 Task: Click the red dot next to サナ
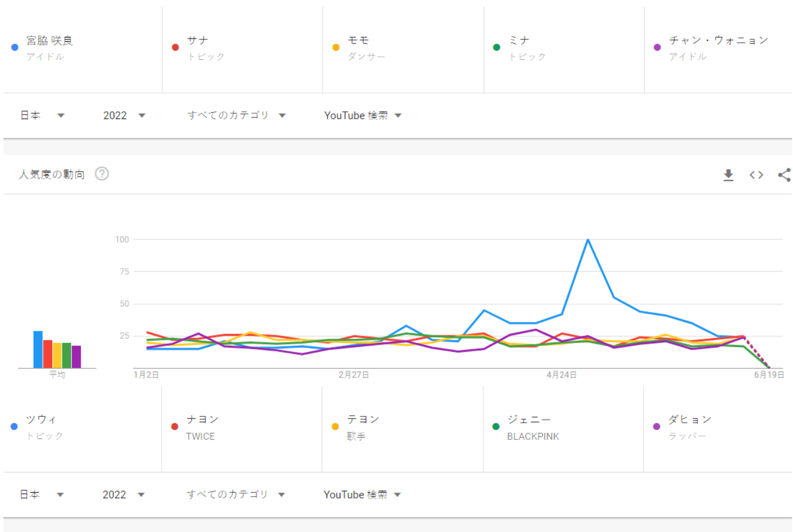175,47
